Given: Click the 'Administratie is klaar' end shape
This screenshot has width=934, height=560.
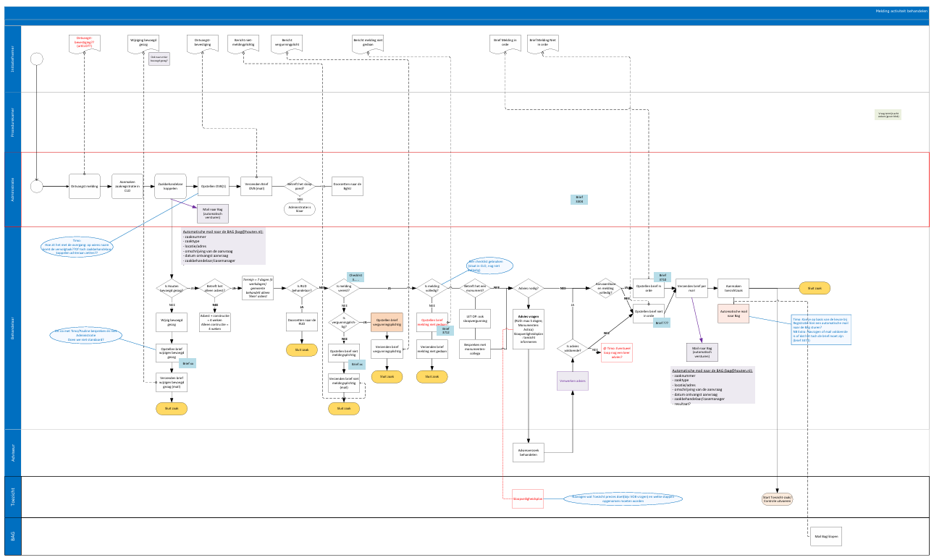Looking at the screenshot, I should [x=300, y=209].
